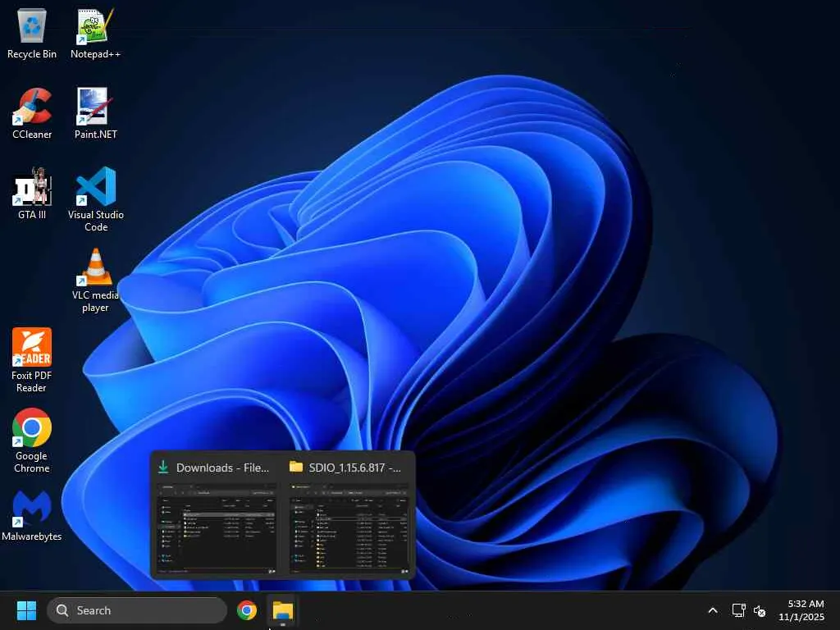840x630 pixels.
Task: Open the Recycle Bin desktop icon
Action: click(32, 33)
